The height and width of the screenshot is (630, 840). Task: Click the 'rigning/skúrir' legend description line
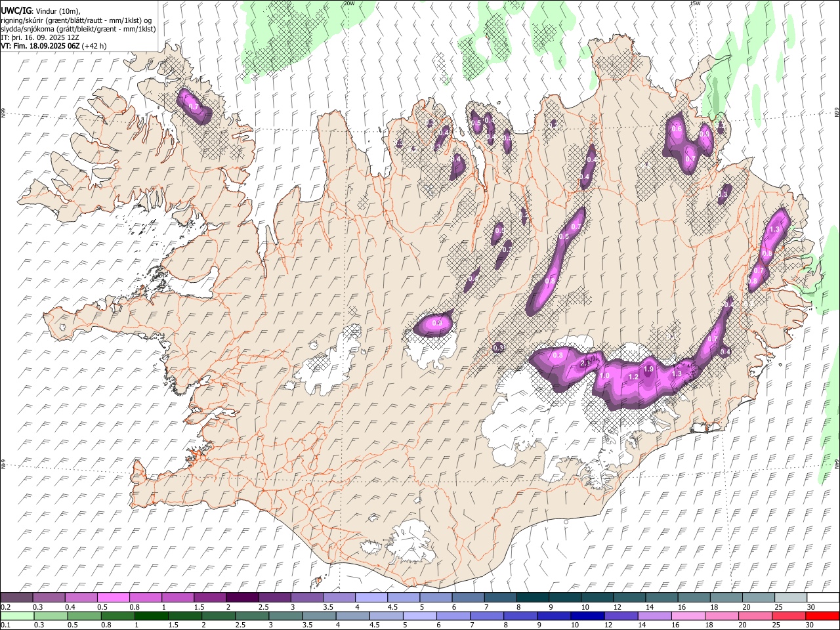click(x=75, y=20)
